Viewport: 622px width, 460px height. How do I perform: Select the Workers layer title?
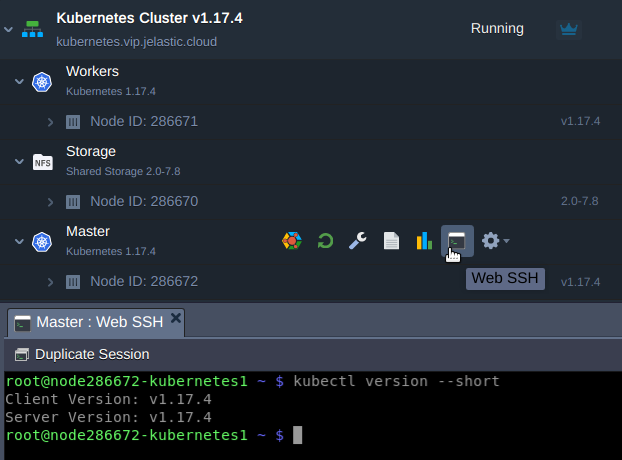pyautogui.click(x=92, y=71)
